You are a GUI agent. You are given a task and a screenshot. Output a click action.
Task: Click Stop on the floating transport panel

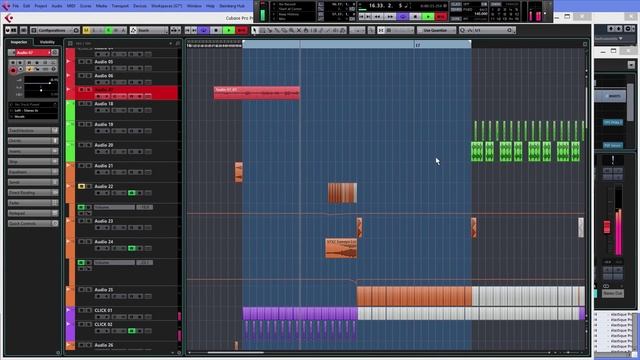point(415,17)
